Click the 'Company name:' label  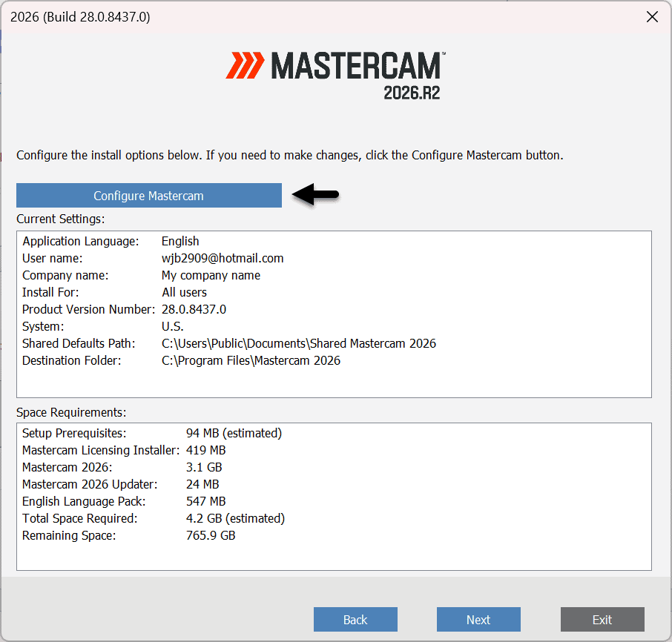[65, 275]
